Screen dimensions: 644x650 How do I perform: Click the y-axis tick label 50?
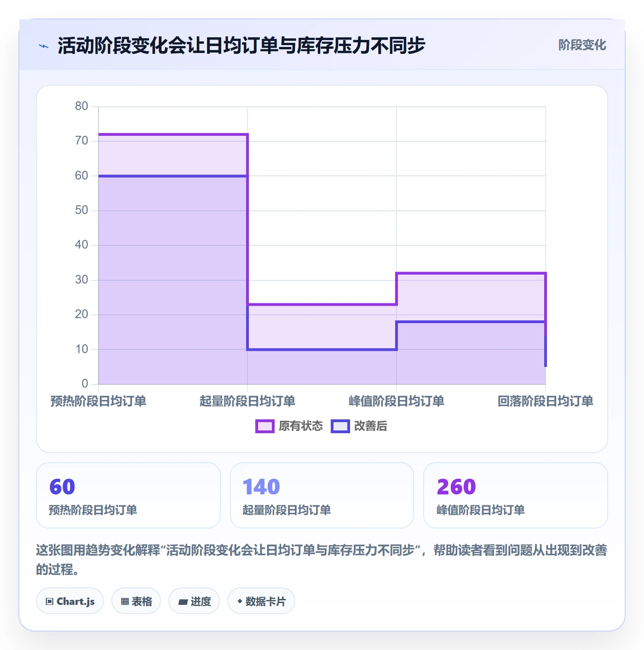pyautogui.click(x=81, y=210)
